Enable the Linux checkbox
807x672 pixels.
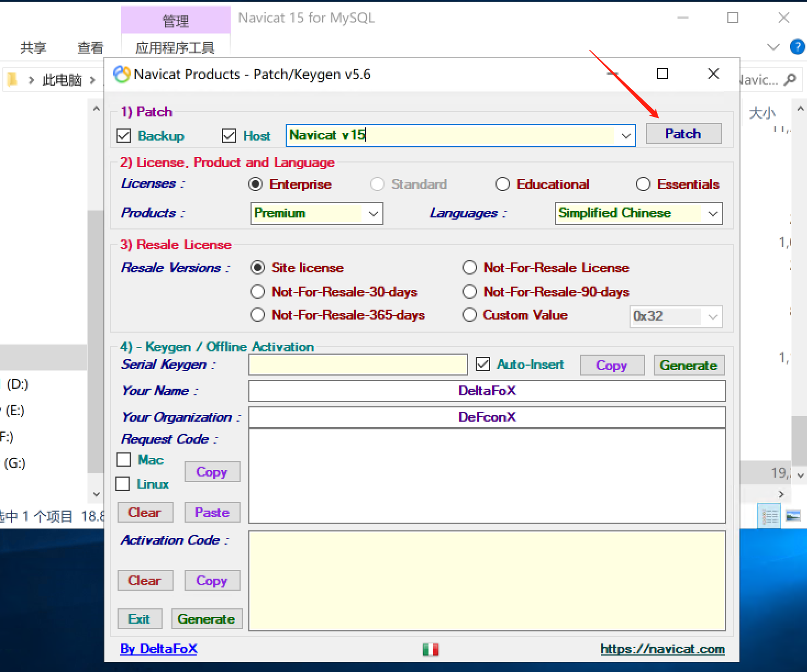tap(123, 484)
